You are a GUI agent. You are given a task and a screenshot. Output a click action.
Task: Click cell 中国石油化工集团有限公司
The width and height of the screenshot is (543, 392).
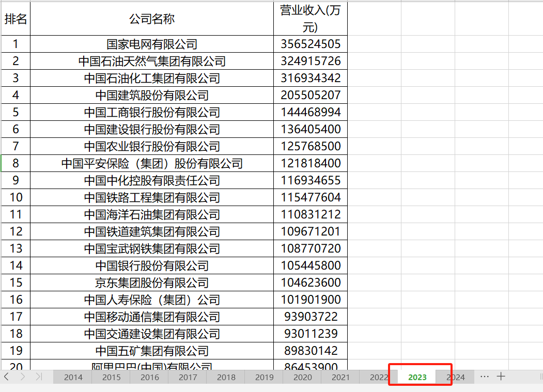[x=152, y=78]
